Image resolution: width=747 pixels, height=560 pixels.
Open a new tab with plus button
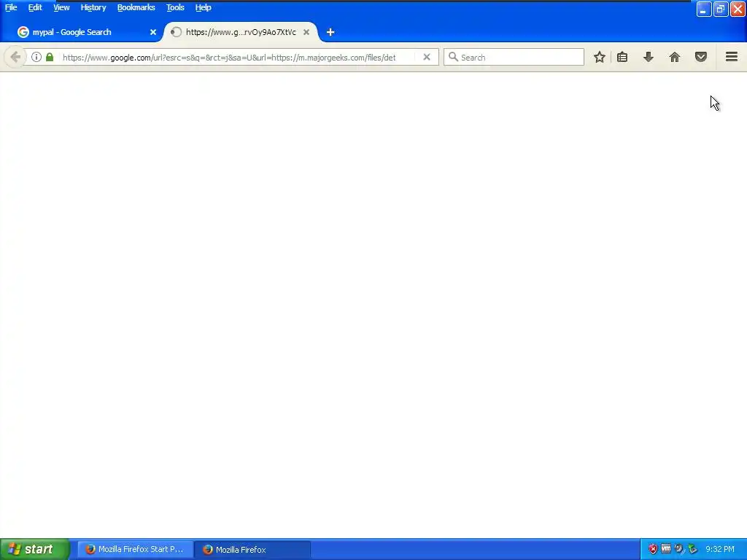pyautogui.click(x=330, y=32)
